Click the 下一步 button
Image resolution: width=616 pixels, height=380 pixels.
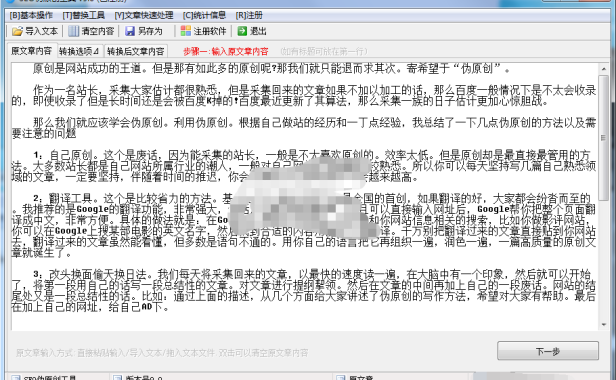coord(548,351)
